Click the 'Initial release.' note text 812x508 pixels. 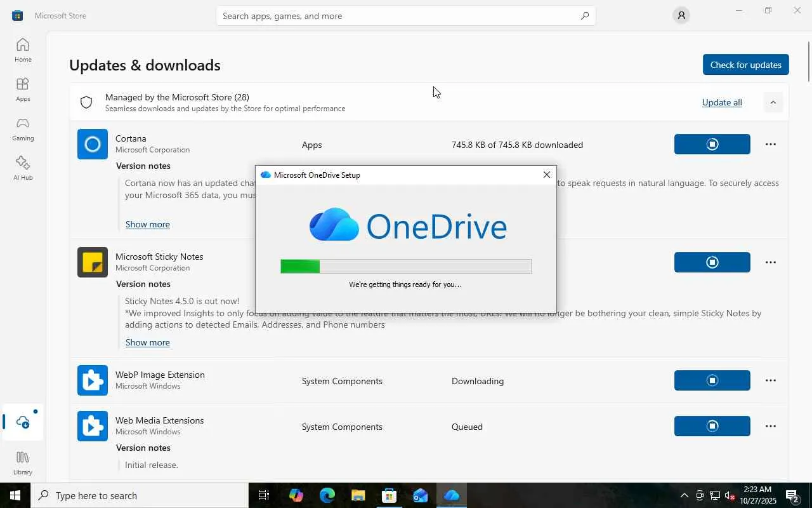pyautogui.click(x=152, y=465)
